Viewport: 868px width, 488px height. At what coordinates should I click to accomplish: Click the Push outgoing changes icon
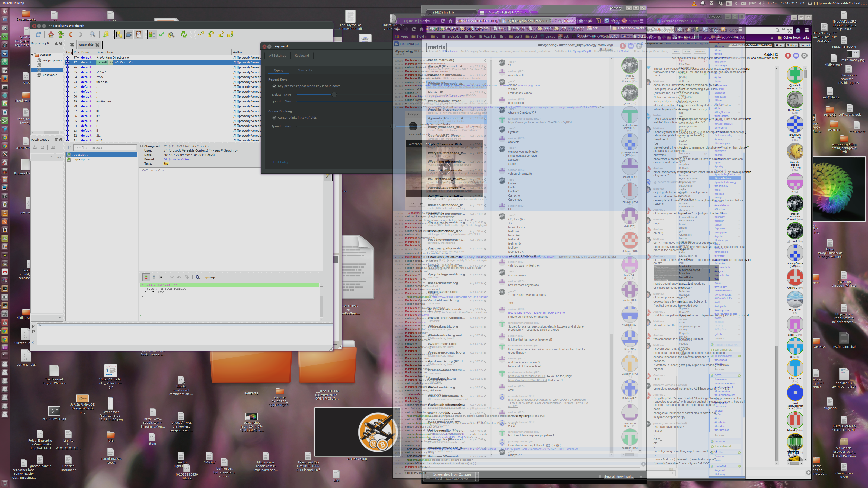point(231,35)
